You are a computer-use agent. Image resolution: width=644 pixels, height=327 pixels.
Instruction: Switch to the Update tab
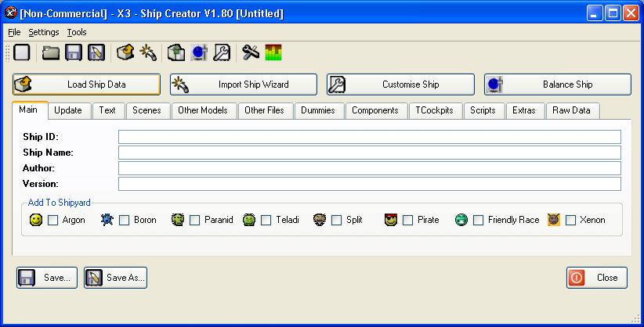(x=68, y=110)
